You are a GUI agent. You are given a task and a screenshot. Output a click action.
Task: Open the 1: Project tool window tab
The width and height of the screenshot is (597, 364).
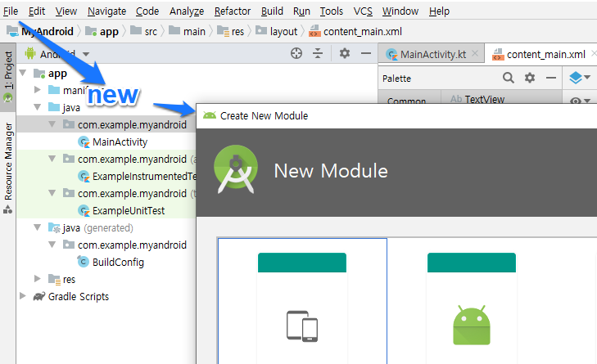(8, 77)
